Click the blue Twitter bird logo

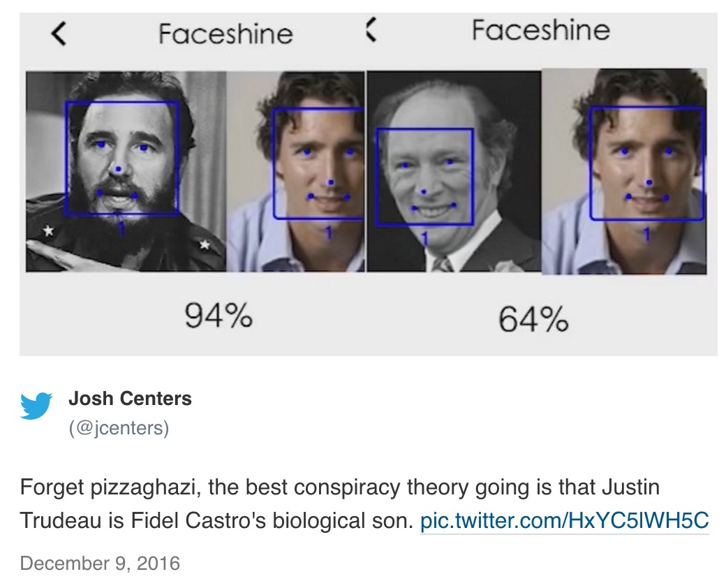(36, 406)
